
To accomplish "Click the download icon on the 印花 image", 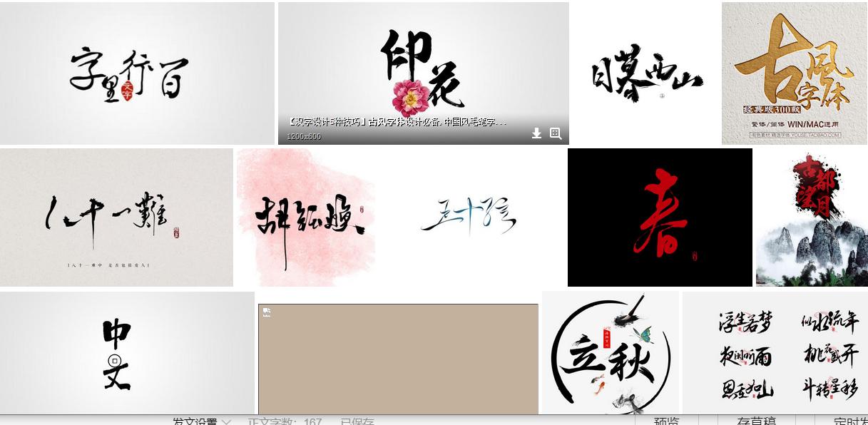I will (536, 133).
